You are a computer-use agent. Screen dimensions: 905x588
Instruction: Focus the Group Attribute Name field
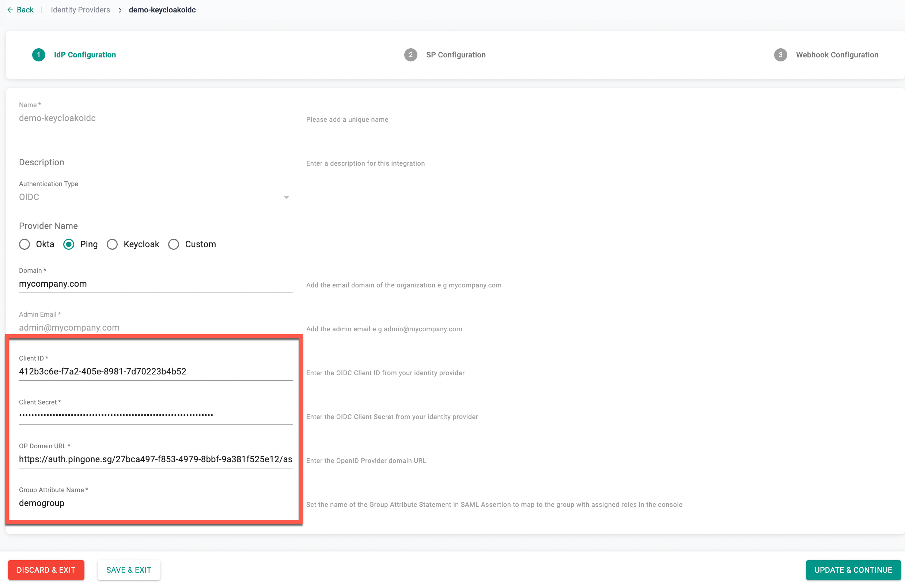[155, 503]
